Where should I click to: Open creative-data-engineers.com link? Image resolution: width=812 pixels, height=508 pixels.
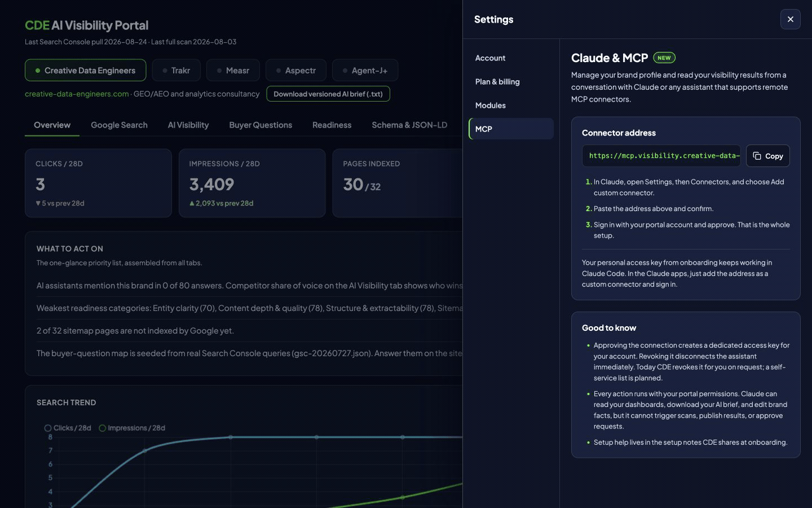[x=77, y=94]
